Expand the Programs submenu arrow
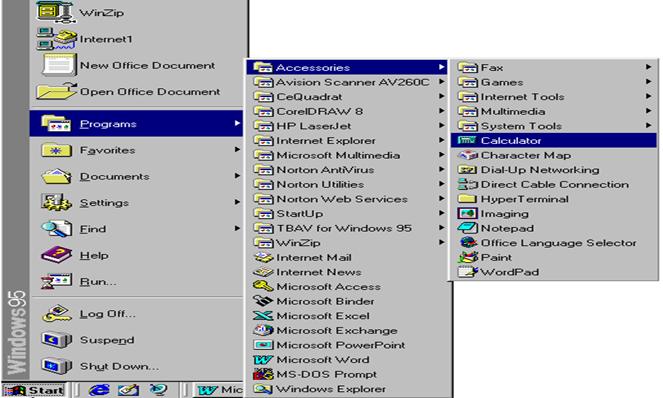This screenshot has height=398, width=663. pos(237,123)
